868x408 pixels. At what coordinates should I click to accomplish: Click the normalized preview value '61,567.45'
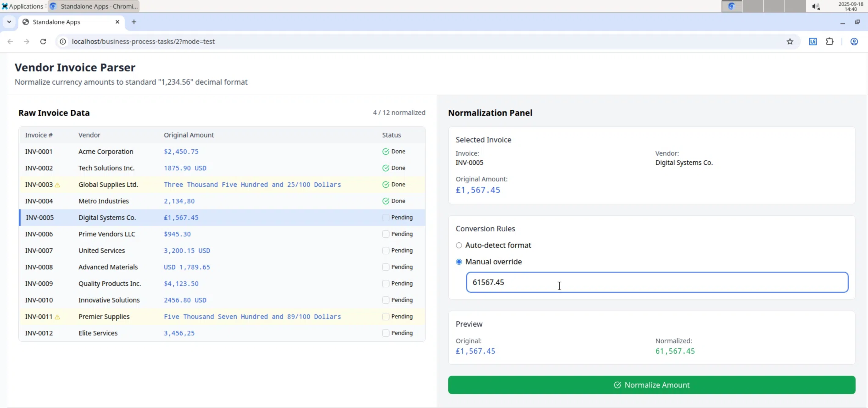[x=675, y=351]
